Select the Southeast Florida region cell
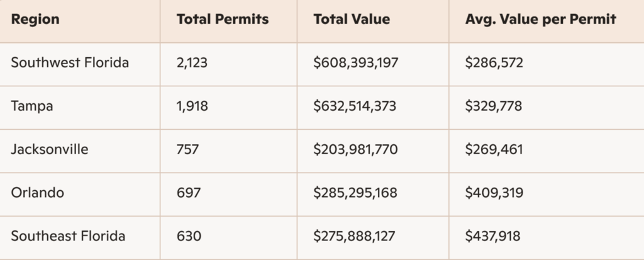This screenshot has height=260, width=644. 68,236
